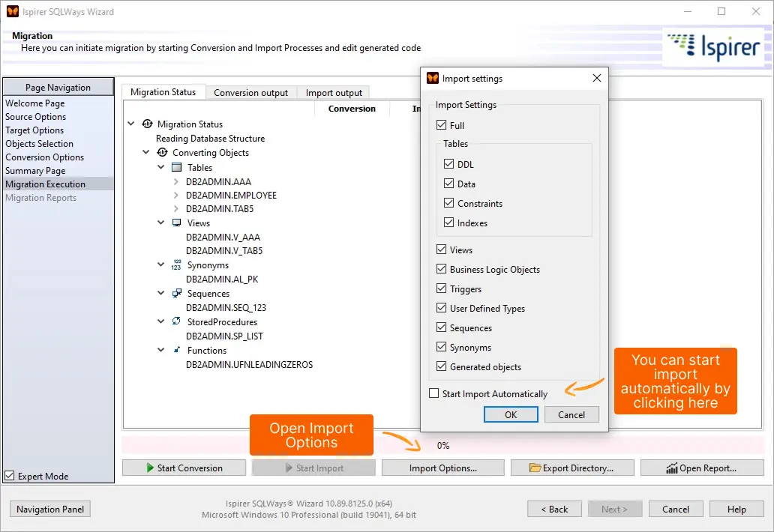The height and width of the screenshot is (532, 774).
Task: Open Target Options page
Action: [34, 130]
